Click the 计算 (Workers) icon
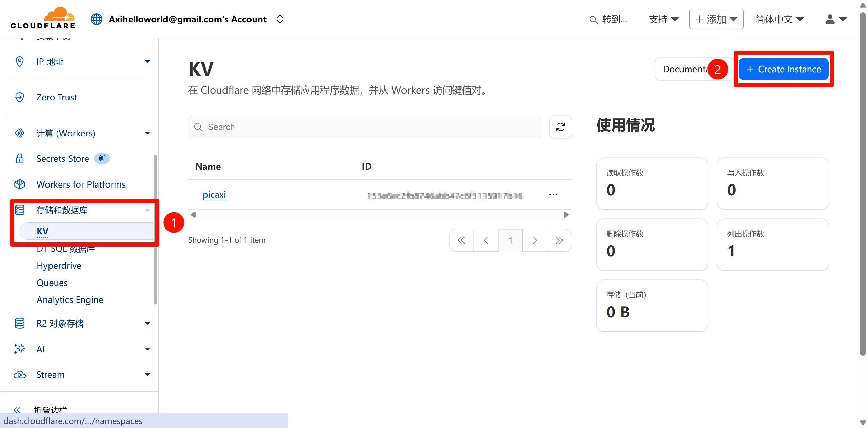The height and width of the screenshot is (428, 868). (x=20, y=133)
